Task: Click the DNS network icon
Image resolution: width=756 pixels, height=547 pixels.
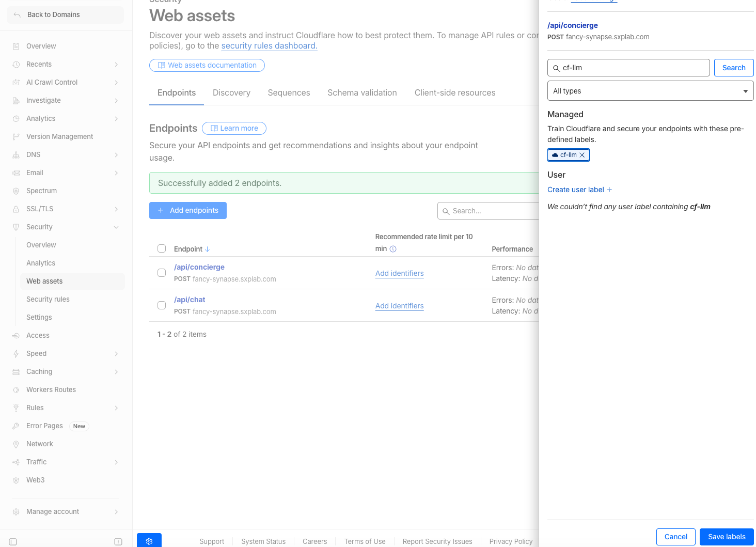Action: click(x=16, y=154)
